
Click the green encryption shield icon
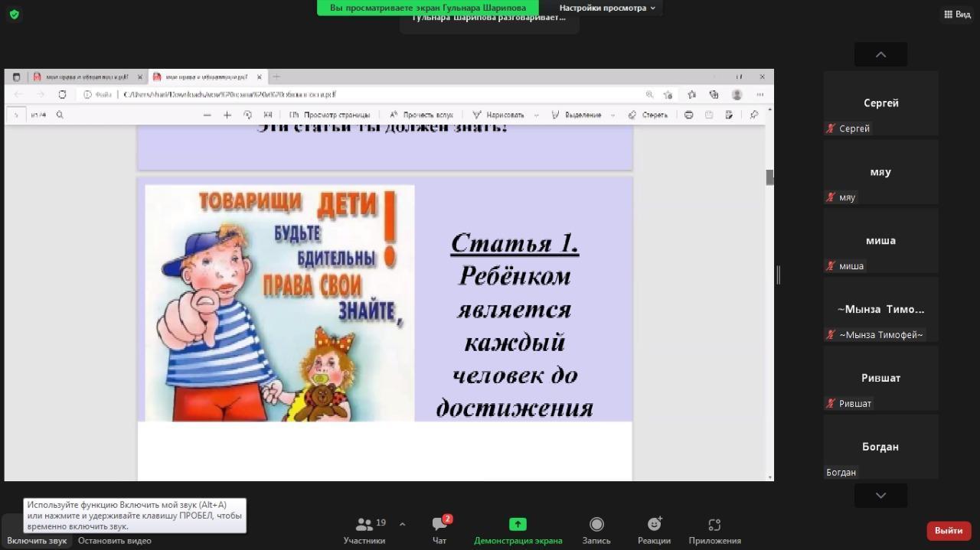click(14, 15)
